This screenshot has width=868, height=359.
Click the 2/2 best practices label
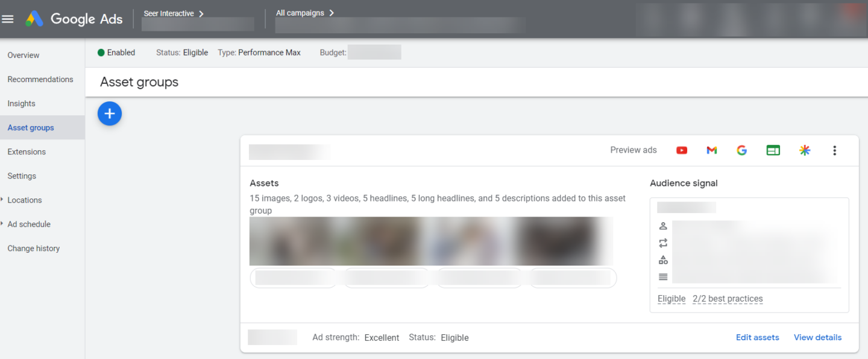[x=728, y=299]
